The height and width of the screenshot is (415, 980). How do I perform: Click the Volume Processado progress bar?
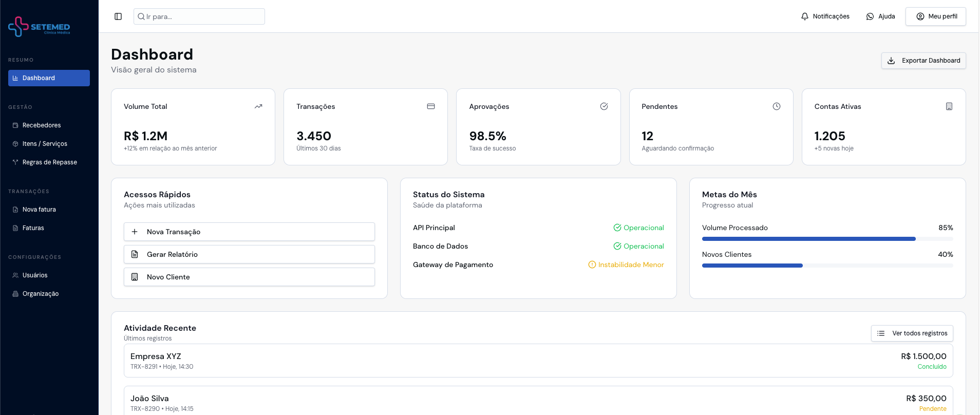coord(827,239)
